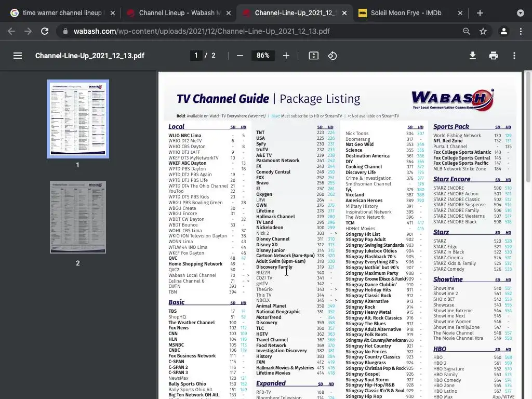This screenshot has width=532, height=399.
Task: Click the Showtime section heading
Action: click(x=448, y=279)
